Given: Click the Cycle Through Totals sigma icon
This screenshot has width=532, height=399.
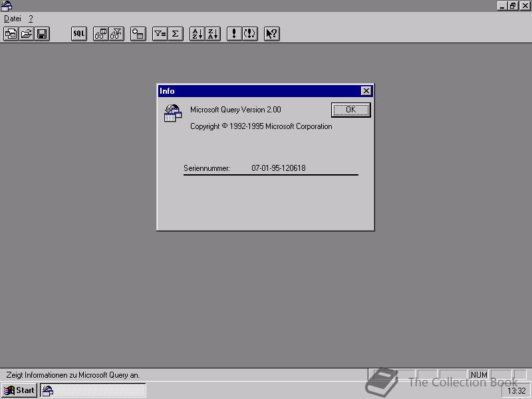Looking at the screenshot, I should click(x=176, y=34).
